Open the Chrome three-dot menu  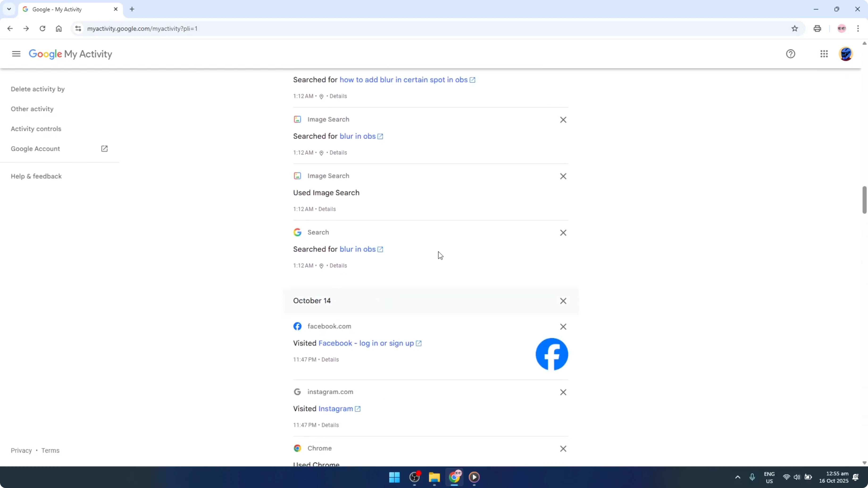(859, 28)
